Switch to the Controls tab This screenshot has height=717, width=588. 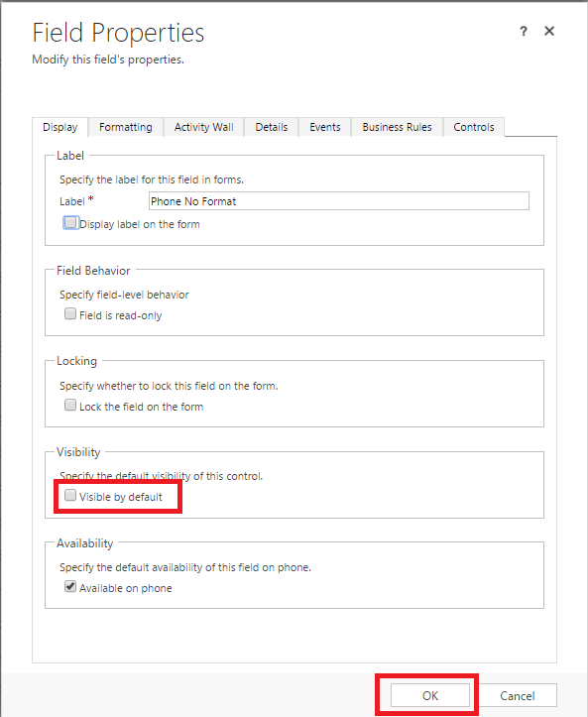(474, 127)
